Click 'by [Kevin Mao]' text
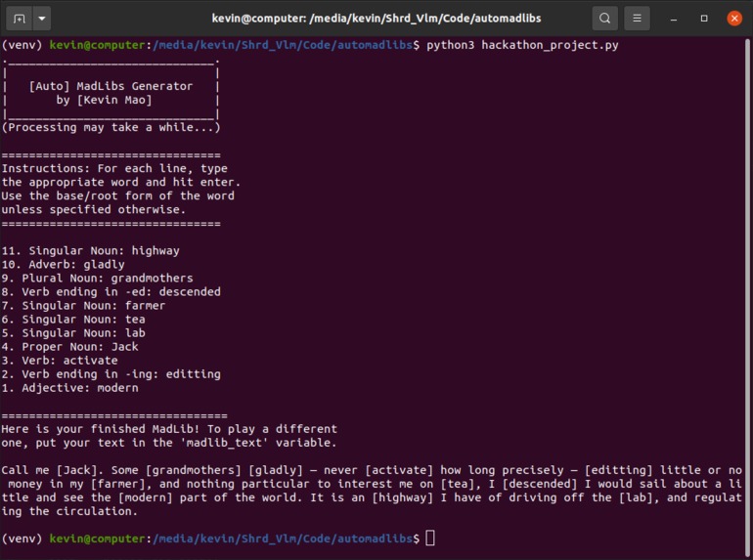Viewport: 753px width, 560px height. [105, 100]
